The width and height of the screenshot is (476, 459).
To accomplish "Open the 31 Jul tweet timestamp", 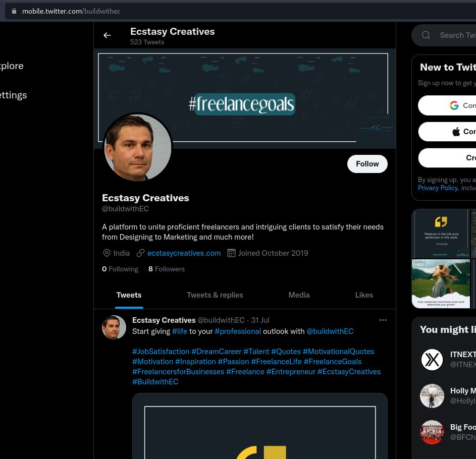I will [260, 320].
